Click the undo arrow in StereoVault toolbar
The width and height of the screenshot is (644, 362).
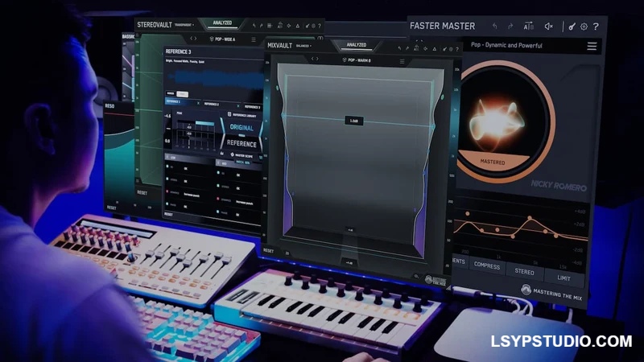[x=254, y=26]
